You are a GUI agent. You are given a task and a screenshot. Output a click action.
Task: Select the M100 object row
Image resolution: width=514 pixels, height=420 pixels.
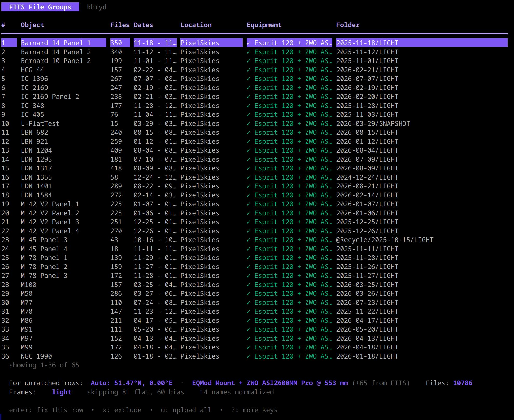point(254,285)
